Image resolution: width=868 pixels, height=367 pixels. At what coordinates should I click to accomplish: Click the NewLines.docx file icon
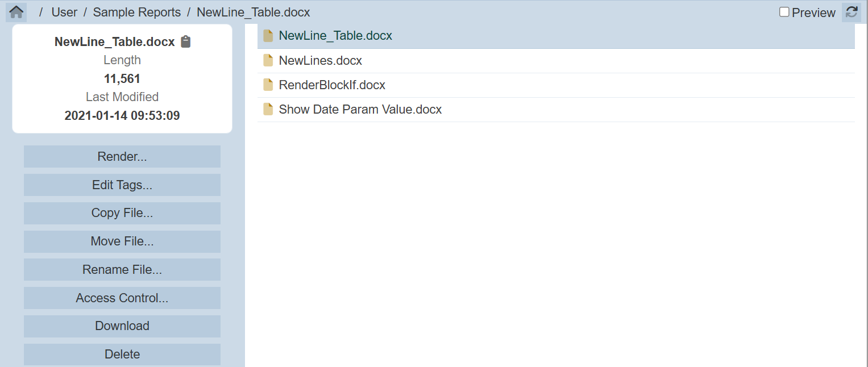click(268, 61)
